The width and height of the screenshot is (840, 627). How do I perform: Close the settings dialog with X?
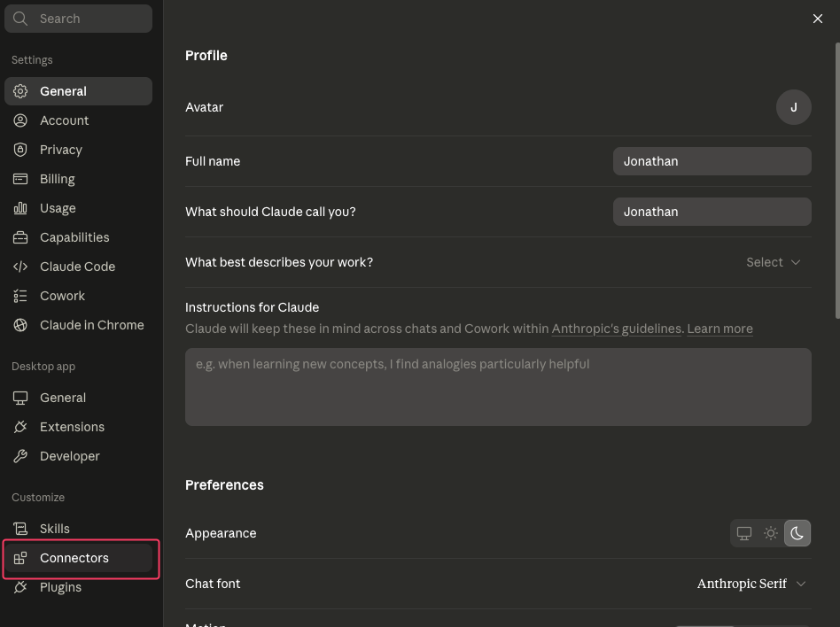[x=818, y=19]
